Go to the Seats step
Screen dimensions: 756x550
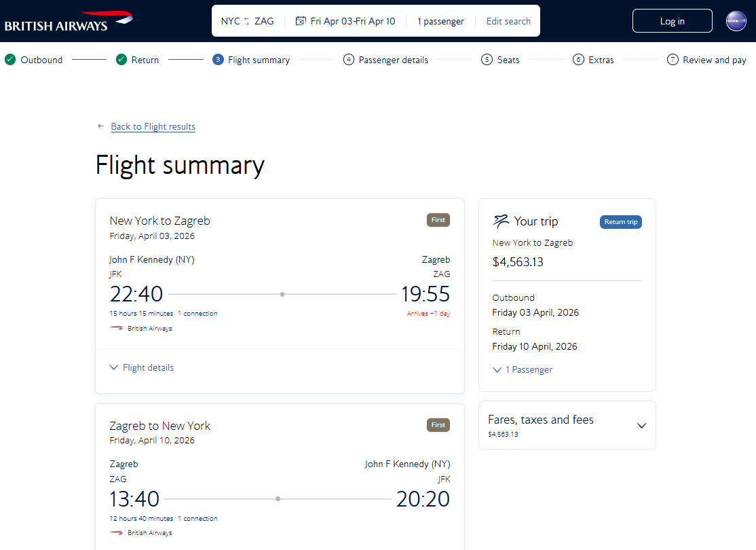pyautogui.click(x=500, y=60)
